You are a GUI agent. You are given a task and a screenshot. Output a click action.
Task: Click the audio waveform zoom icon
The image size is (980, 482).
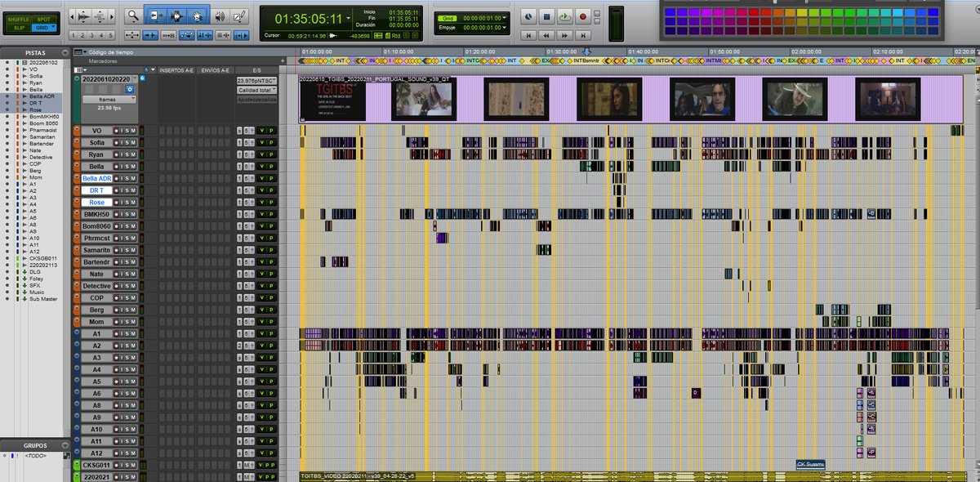point(84,16)
